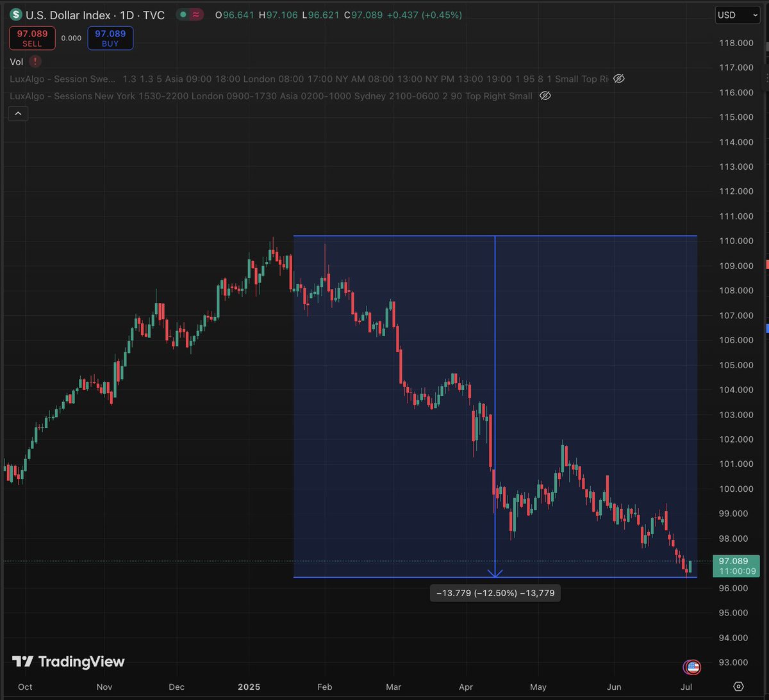Click the 2025 label on time axis

(x=249, y=687)
